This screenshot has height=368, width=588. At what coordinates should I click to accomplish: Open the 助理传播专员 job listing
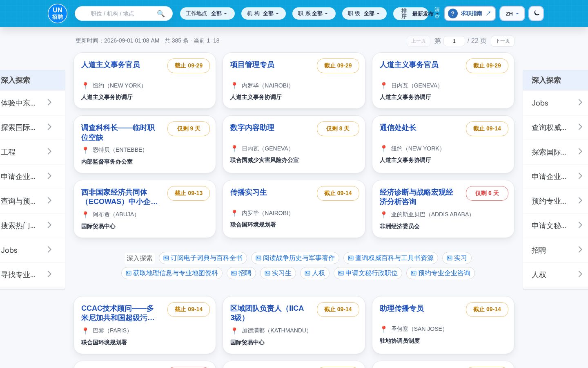pos(401,308)
